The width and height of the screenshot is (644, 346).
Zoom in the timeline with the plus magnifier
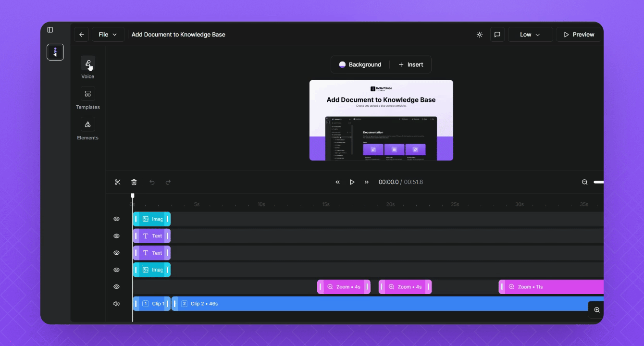597,310
